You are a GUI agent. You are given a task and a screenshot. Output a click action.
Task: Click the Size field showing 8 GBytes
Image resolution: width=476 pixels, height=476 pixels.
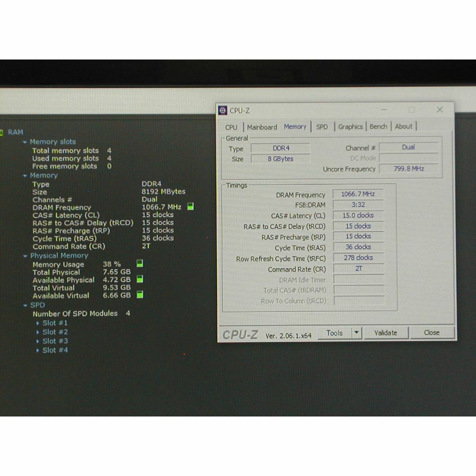(x=280, y=159)
